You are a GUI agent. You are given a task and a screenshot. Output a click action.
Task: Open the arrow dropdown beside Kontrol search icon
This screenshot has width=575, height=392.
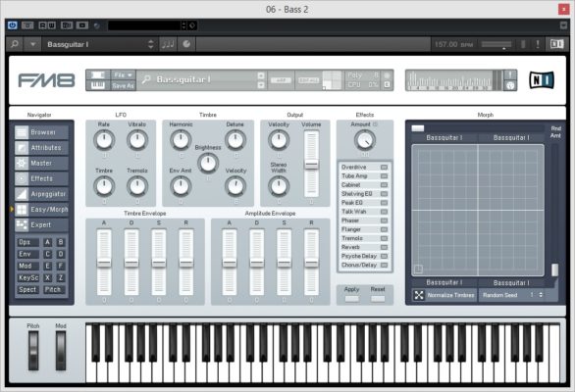33,44
